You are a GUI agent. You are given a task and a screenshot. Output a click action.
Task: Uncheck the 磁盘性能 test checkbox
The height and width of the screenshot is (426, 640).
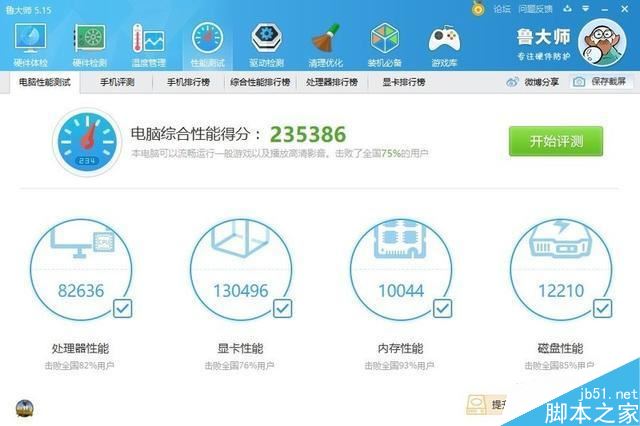tap(602, 308)
